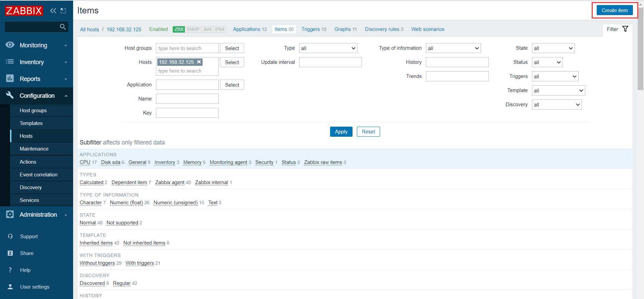Click the 192.168.32.125 breadcrumb link

point(124,30)
